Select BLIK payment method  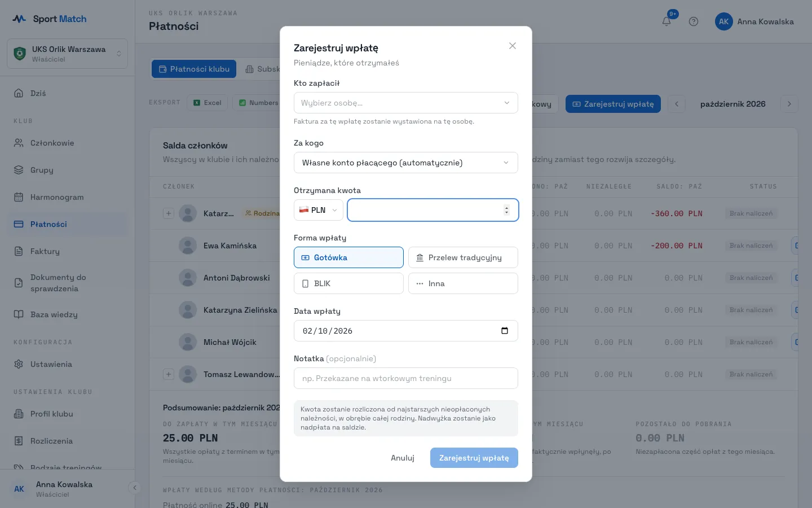[348, 283]
